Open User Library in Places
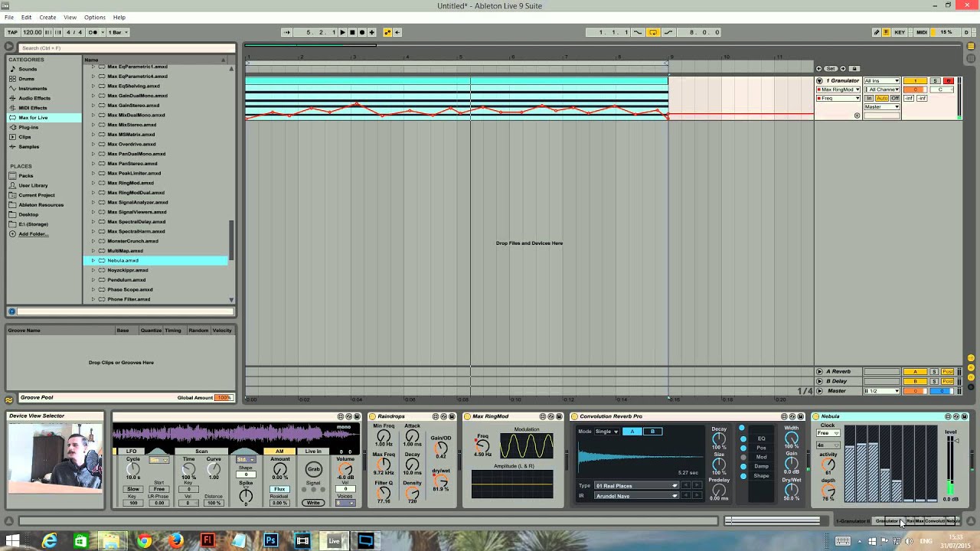The image size is (980, 551). pyautogui.click(x=33, y=185)
